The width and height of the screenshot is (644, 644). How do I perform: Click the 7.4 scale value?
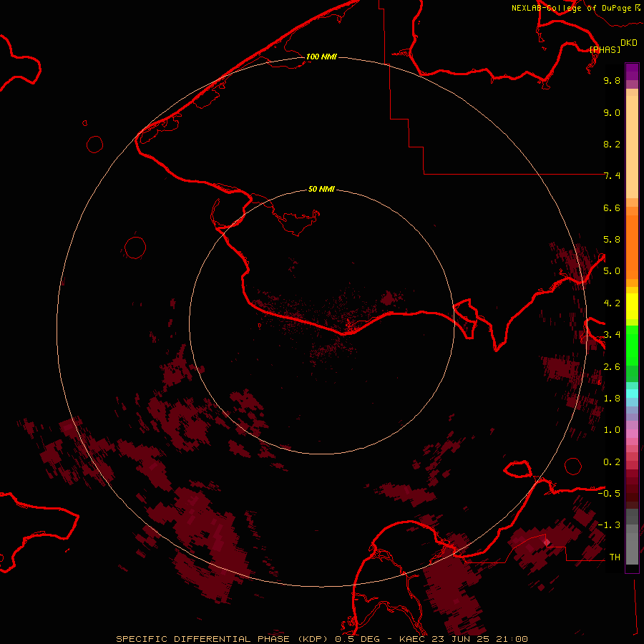click(612, 176)
